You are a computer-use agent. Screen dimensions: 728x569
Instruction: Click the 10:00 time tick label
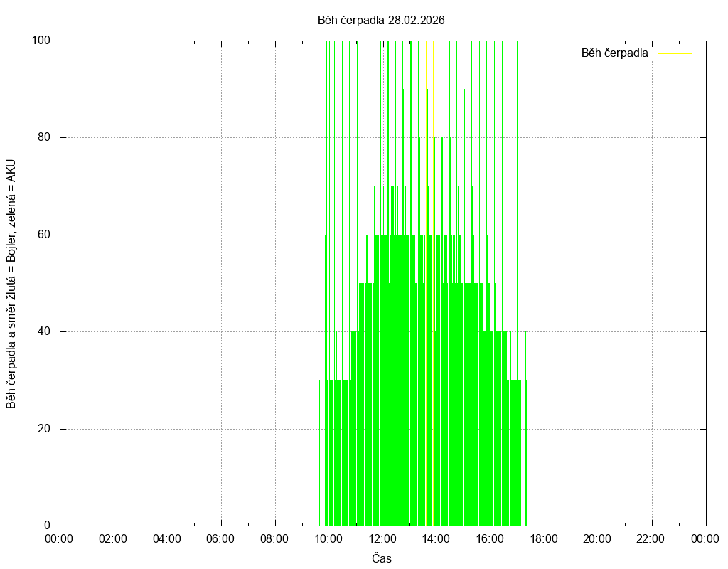328,538
